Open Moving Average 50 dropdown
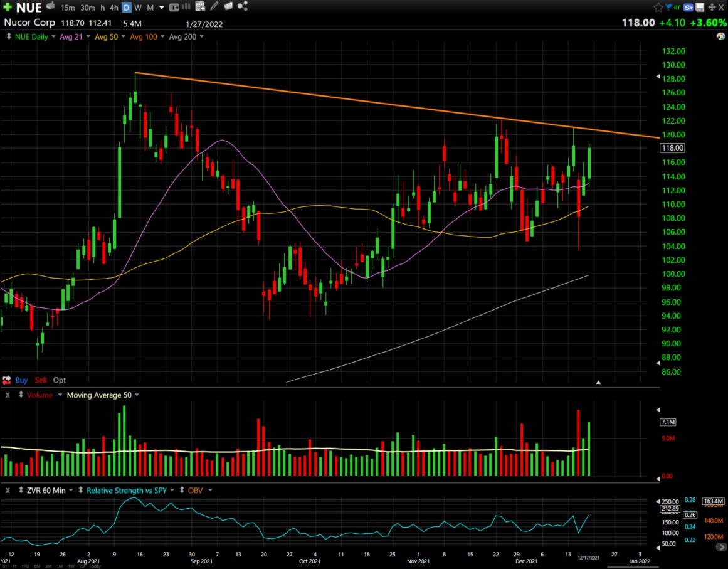 [137, 395]
